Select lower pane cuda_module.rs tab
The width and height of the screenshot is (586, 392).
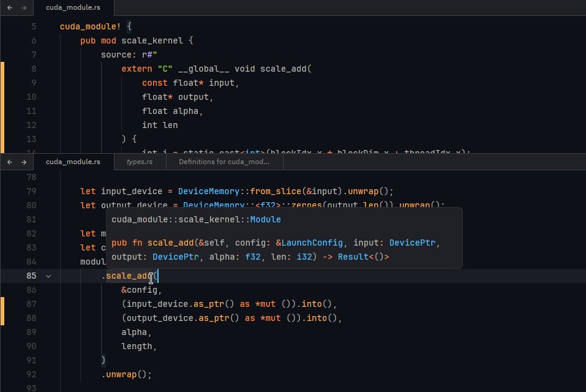click(x=73, y=162)
